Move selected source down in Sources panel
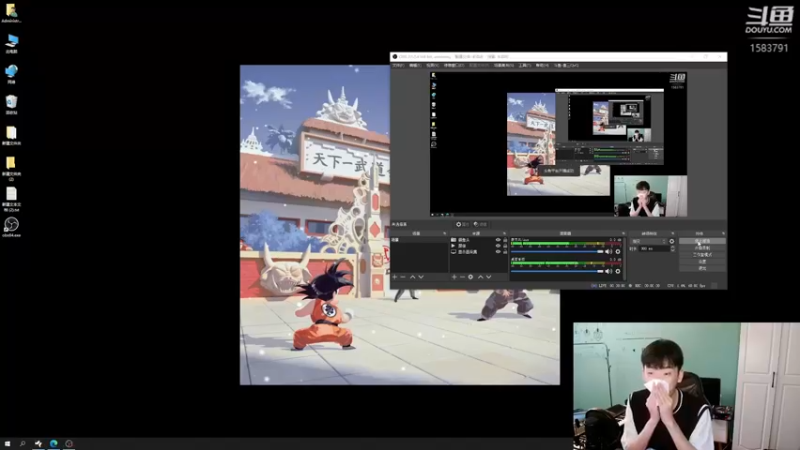This screenshot has width=800, height=450. pyautogui.click(x=489, y=277)
